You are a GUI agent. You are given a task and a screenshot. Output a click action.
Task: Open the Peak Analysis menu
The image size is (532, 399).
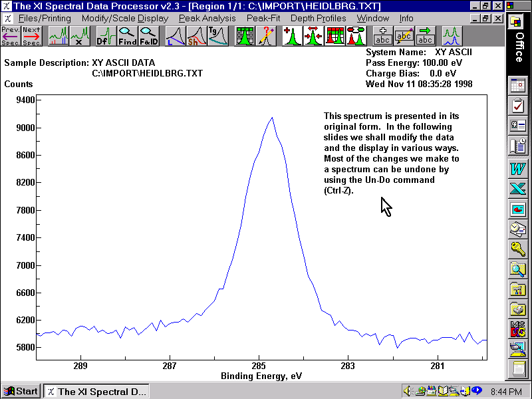pyautogui.click(x=207, y=18)
